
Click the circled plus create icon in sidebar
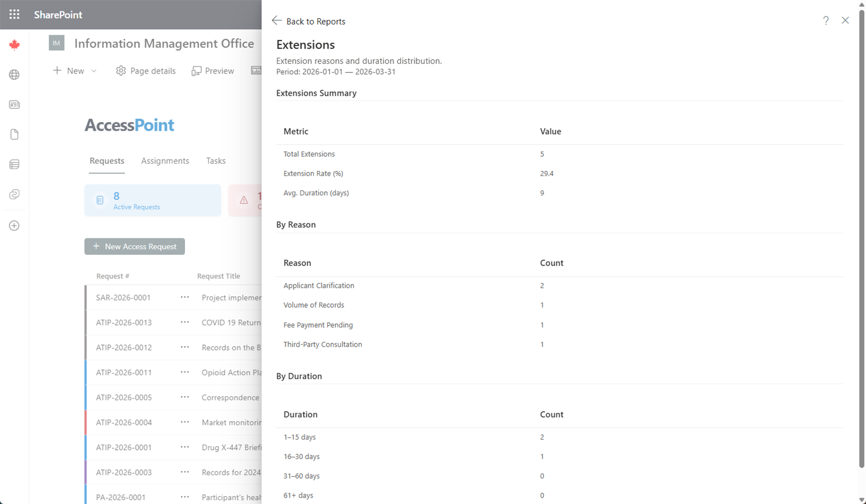pos(15,226)
